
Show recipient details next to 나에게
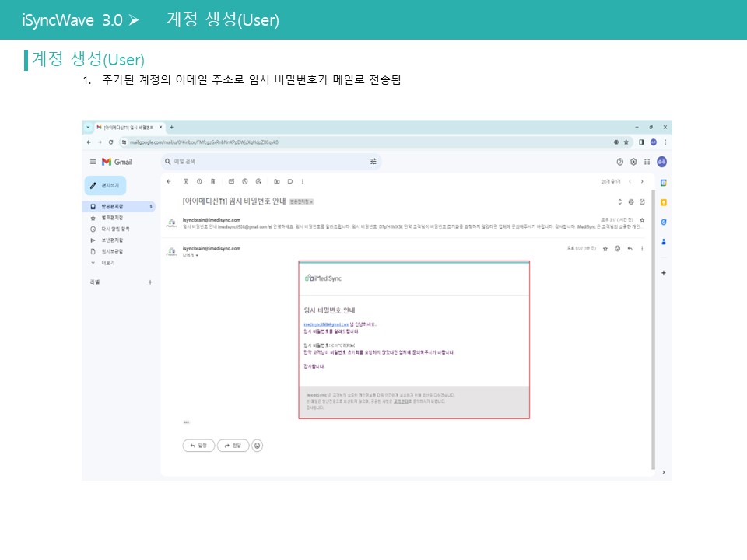click(198, 255)
